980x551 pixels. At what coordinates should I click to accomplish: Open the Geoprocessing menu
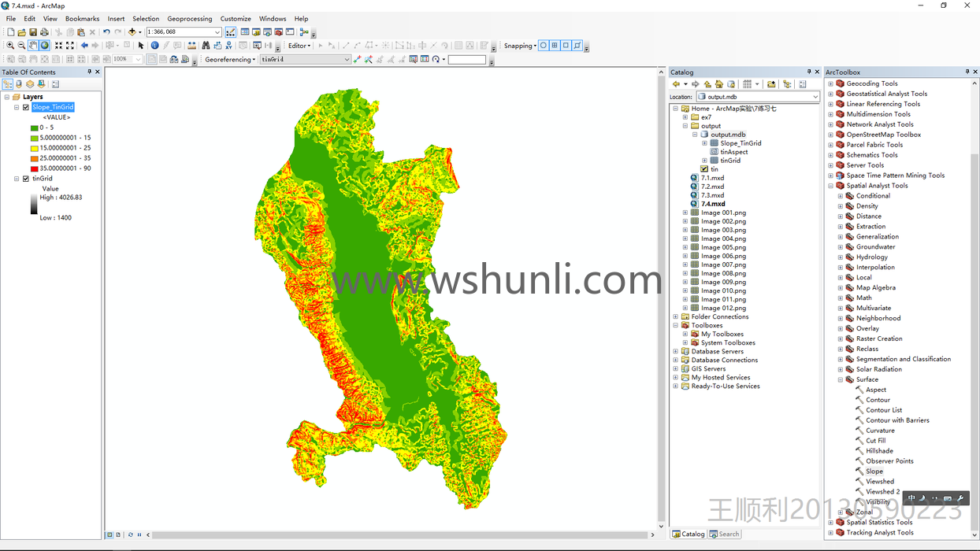click(189, 18)
